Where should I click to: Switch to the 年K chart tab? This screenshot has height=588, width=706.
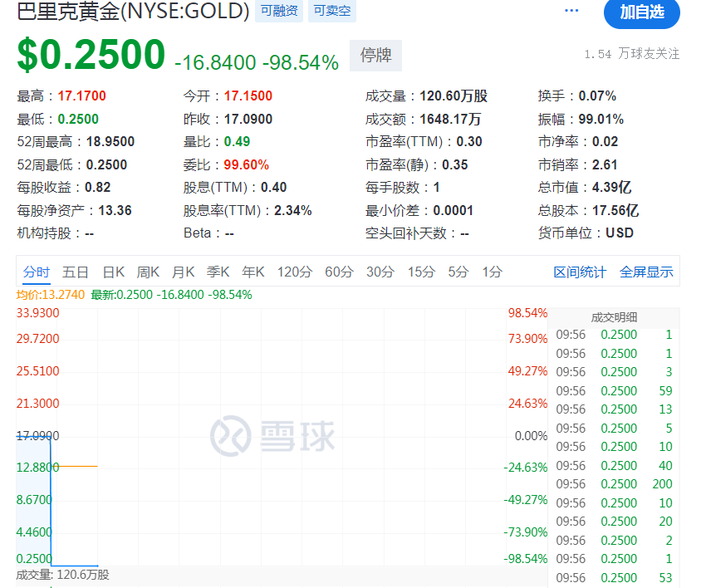(253, 272)
